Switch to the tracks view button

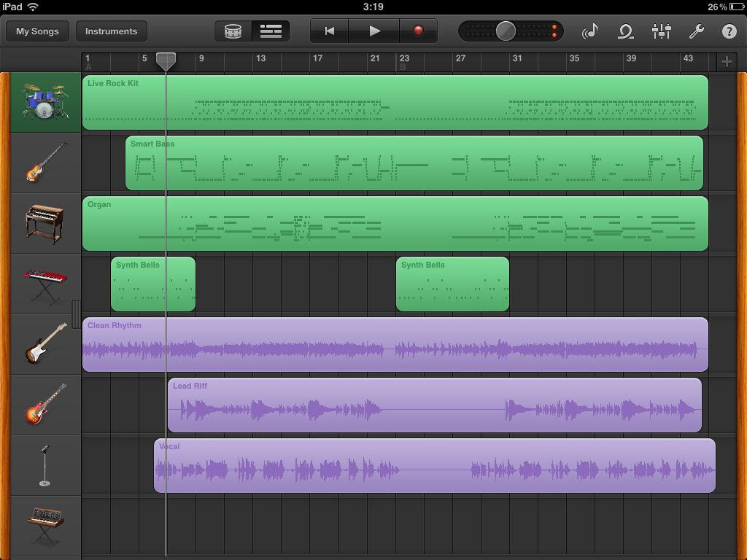[271, 31]
